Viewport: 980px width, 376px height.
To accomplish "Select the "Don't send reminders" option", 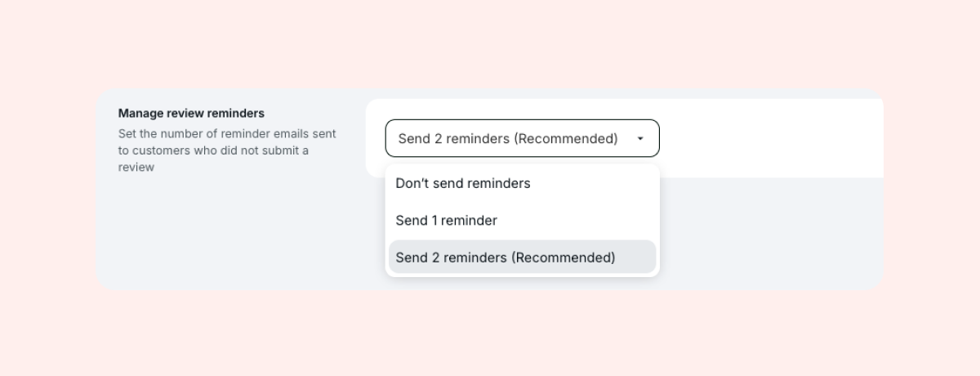I will click(x=463, y=183).
